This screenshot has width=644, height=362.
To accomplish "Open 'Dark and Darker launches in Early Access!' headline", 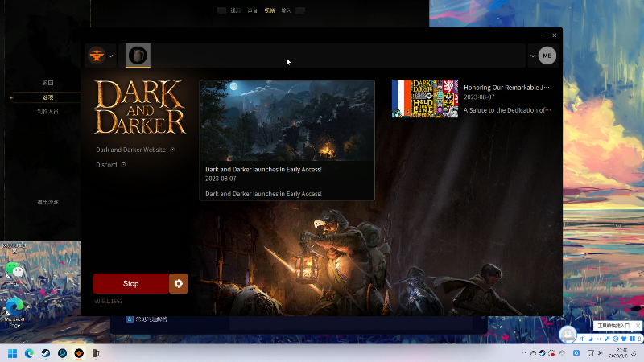I will [263, 169].
